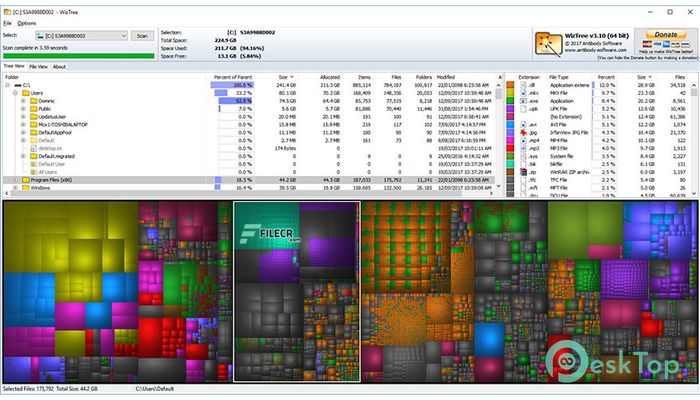Image resolution: width=700 pixels, height=400 pixels.
Task: Expand the Dominic folder node
Action: [x=23, y=101]
